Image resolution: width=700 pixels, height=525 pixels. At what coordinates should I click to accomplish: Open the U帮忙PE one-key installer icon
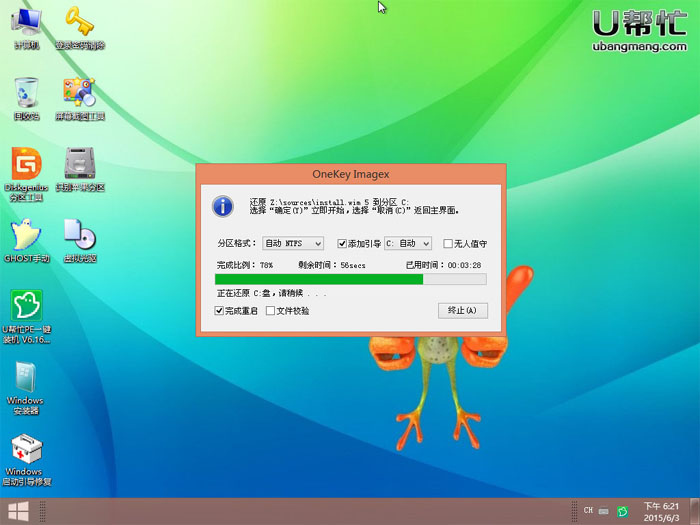26,308
